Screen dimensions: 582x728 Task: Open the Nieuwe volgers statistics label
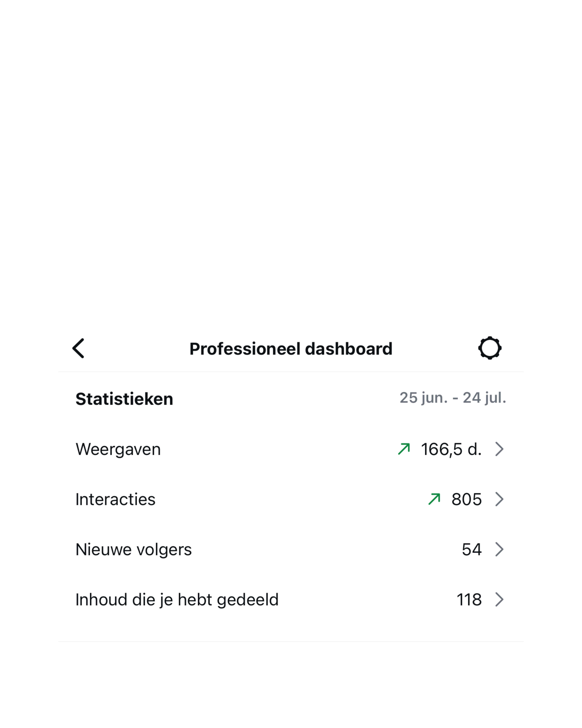(x=134, y=549)
